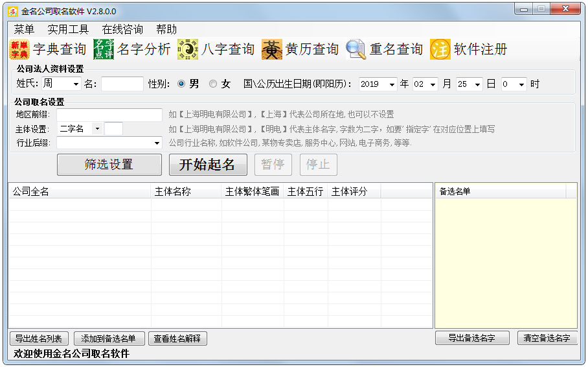Open the 帮助 menu

166,29
